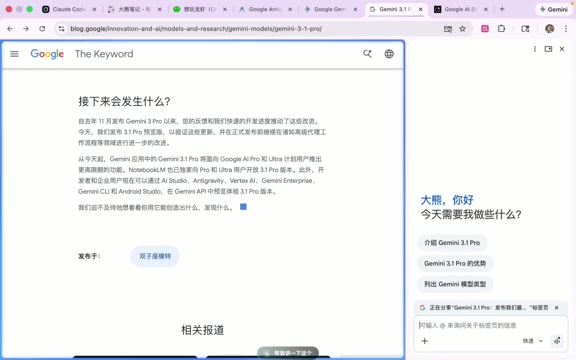Image resolution: width=576 pixels, height=360 pixels.
Task: Click the toolbar icon left of the avatar
Action: click(x=525, y=29)
